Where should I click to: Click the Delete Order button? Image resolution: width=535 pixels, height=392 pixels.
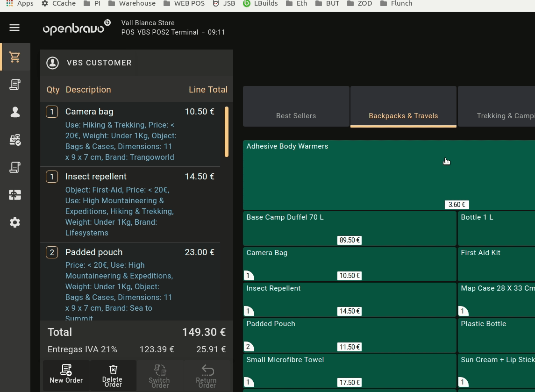point(113,375)
